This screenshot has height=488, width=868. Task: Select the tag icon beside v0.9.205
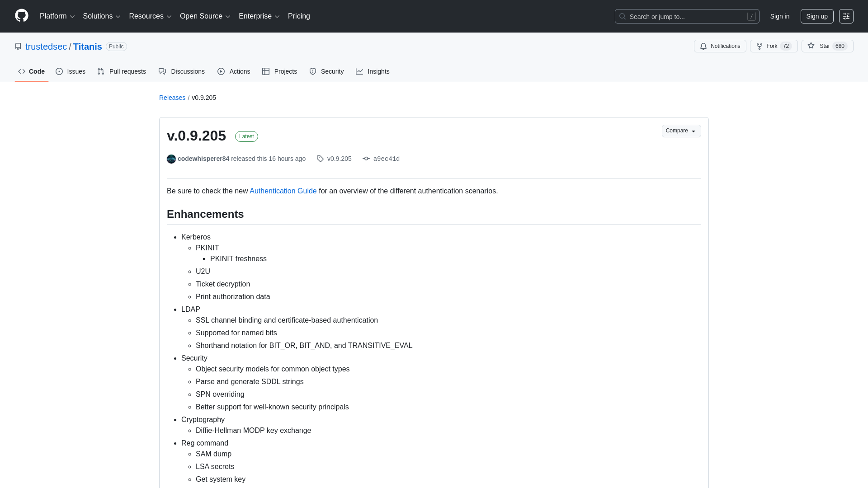320,159
